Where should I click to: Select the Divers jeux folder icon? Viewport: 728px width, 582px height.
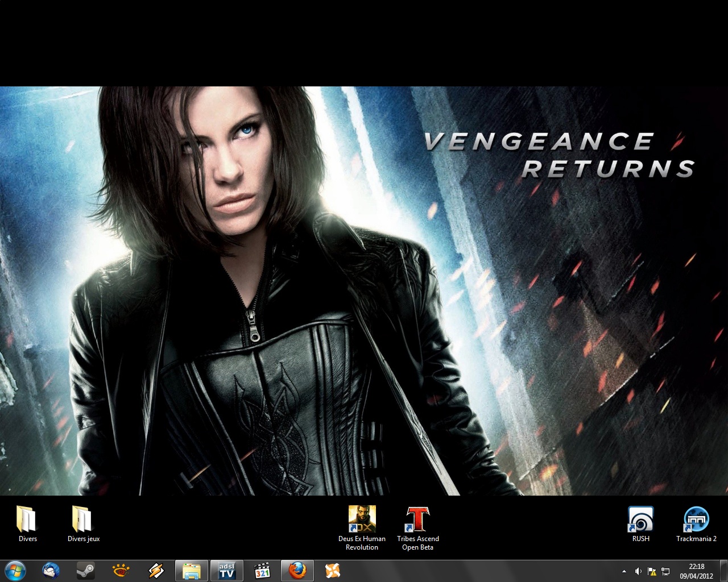tap(83, 525)
